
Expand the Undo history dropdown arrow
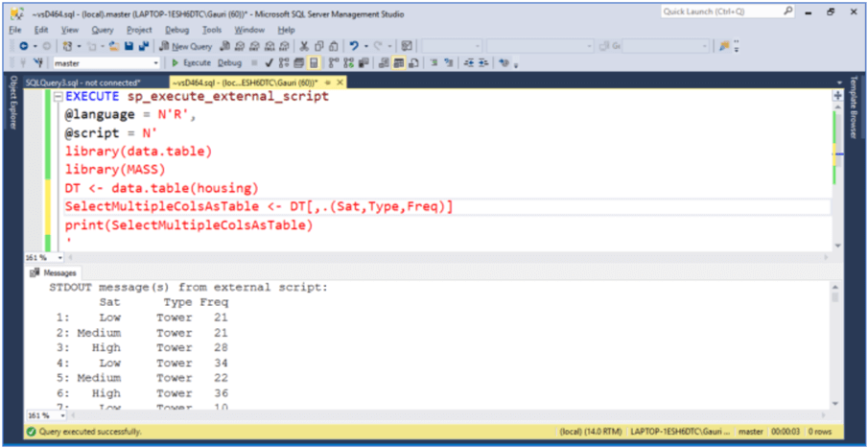tap(365, 46)
